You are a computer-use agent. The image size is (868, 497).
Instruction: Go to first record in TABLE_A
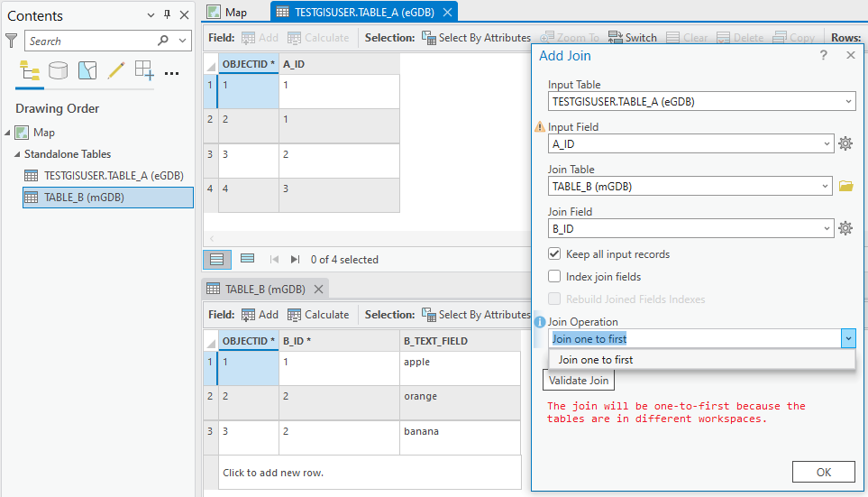(x=274, y=259)
